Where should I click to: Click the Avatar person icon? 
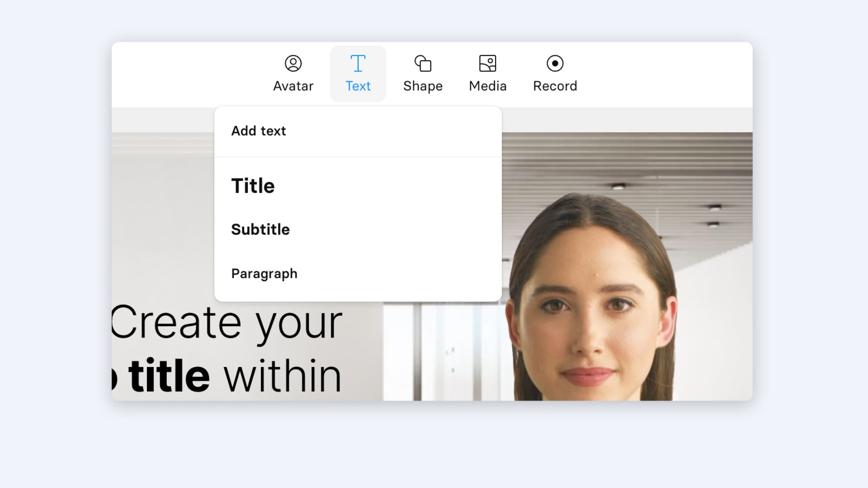click(293, 63)
